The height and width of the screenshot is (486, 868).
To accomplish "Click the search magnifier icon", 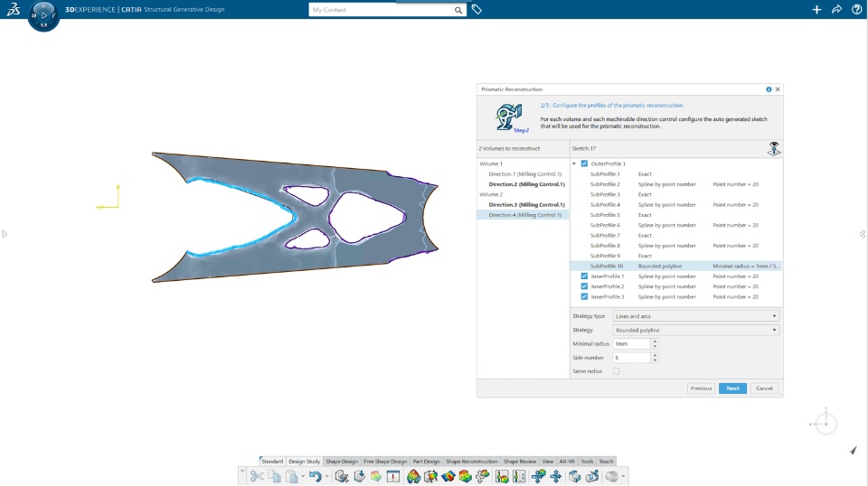I will (x=458, y=10).
